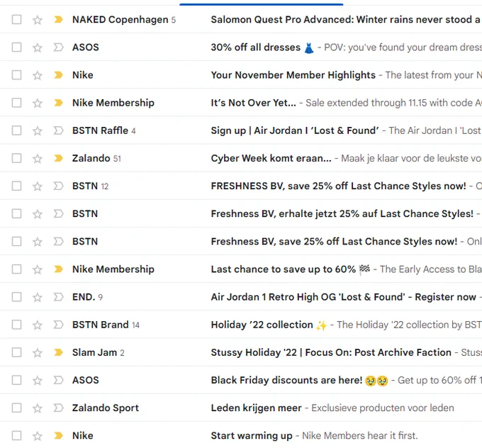Star the NAKED Copenhagen email
Viewport: 482px width, 448px height.
pyautogui.click(x=37, y=20)
